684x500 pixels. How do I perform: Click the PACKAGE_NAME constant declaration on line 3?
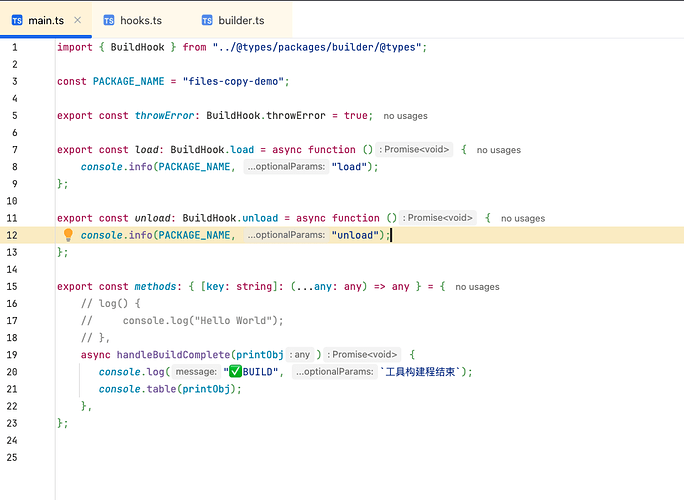point(128,82)
